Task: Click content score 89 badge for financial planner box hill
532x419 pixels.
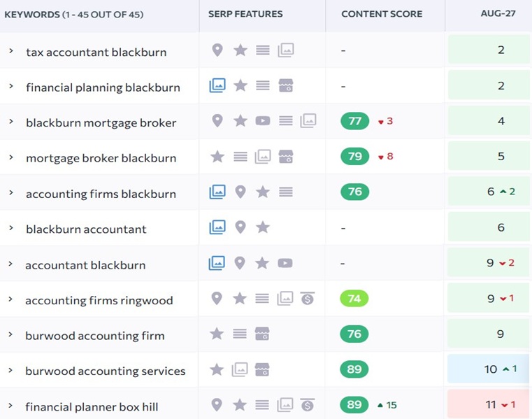Action: coord(354,405)
